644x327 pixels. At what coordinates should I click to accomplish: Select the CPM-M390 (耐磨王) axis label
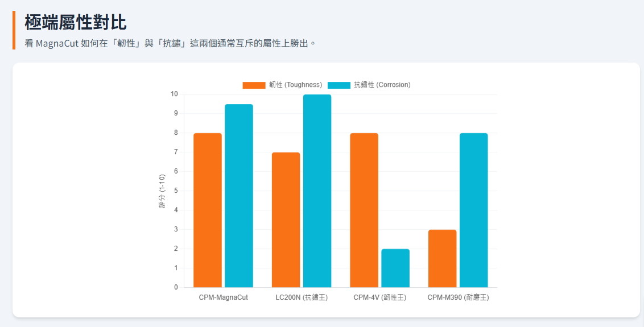pos(458,297)
